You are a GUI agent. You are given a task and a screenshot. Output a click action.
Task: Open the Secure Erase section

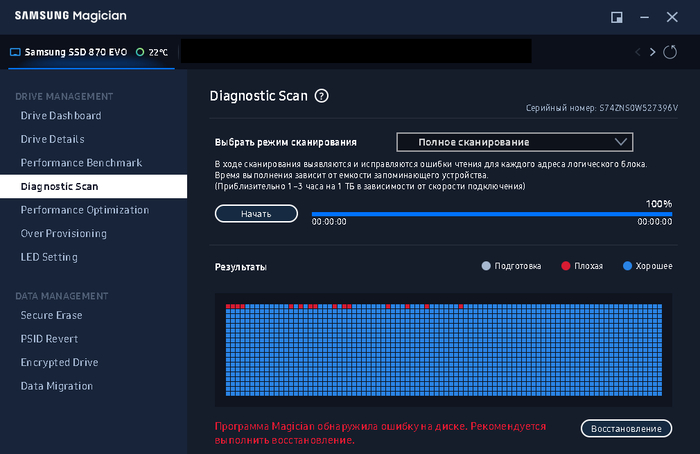click(52, 315)
